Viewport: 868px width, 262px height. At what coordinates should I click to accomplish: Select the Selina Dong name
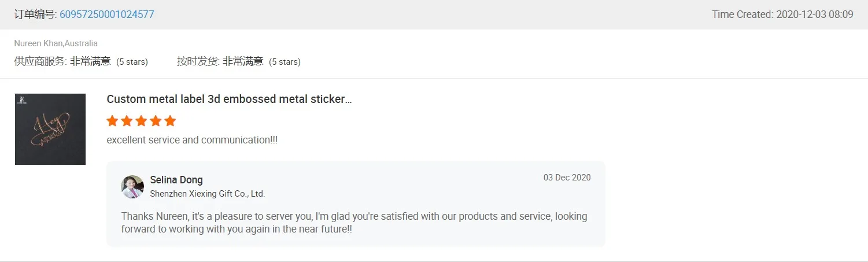[x=176, y=180]
